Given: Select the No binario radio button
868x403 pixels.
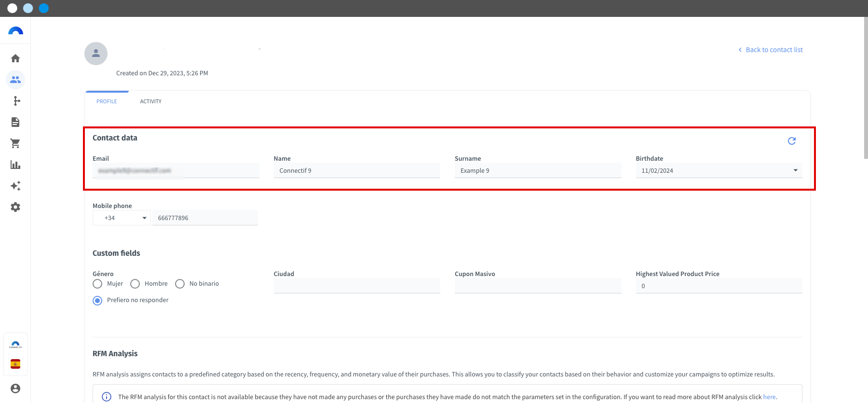Looking at the screenshot, I should 180,284.
